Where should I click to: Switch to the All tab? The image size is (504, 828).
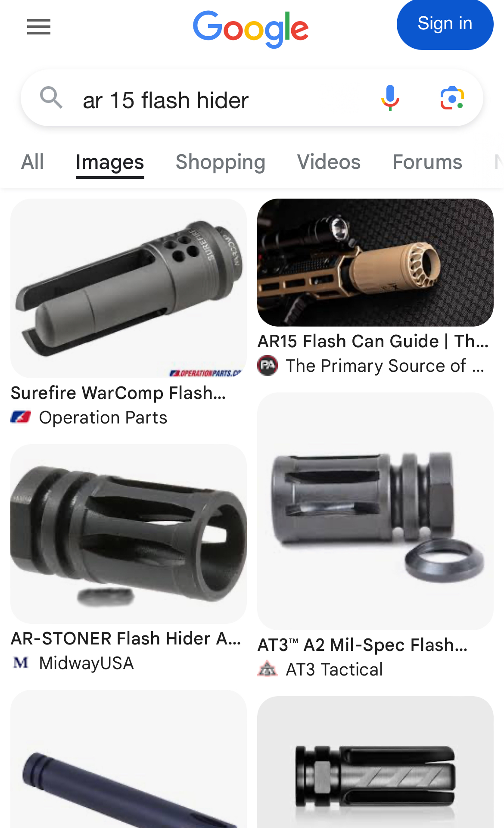[x=33, y=162]
